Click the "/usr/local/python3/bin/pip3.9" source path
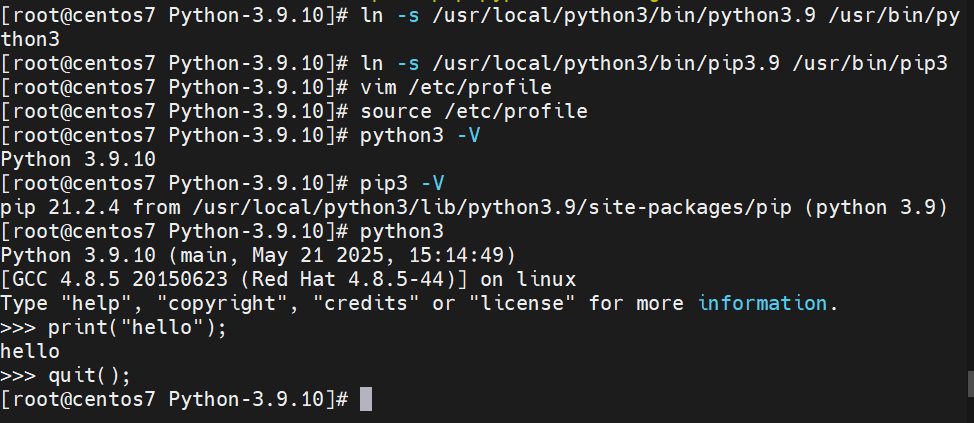This screenshot has width=974, height=423. pyautogui.click(x=606, y=63)
